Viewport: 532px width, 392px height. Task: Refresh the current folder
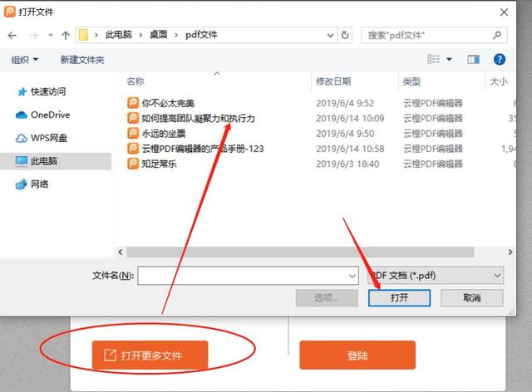click(x=345, y=35)
